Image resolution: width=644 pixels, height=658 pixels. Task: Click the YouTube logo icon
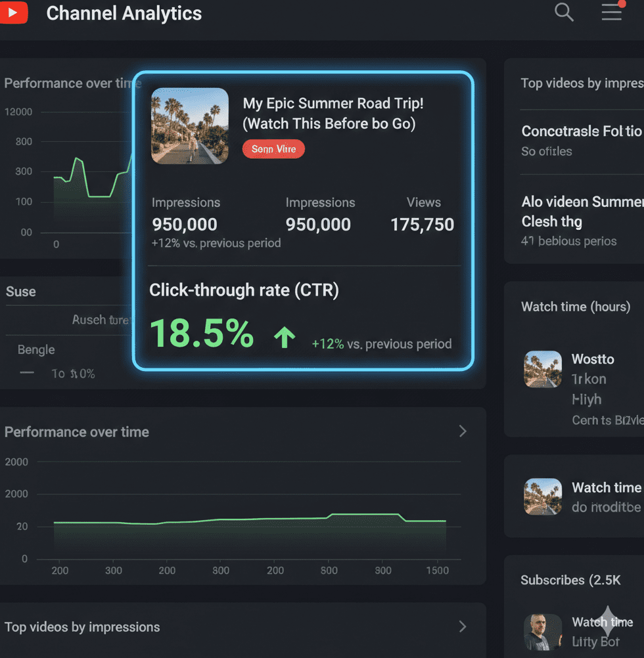click(x=13, y=13)
